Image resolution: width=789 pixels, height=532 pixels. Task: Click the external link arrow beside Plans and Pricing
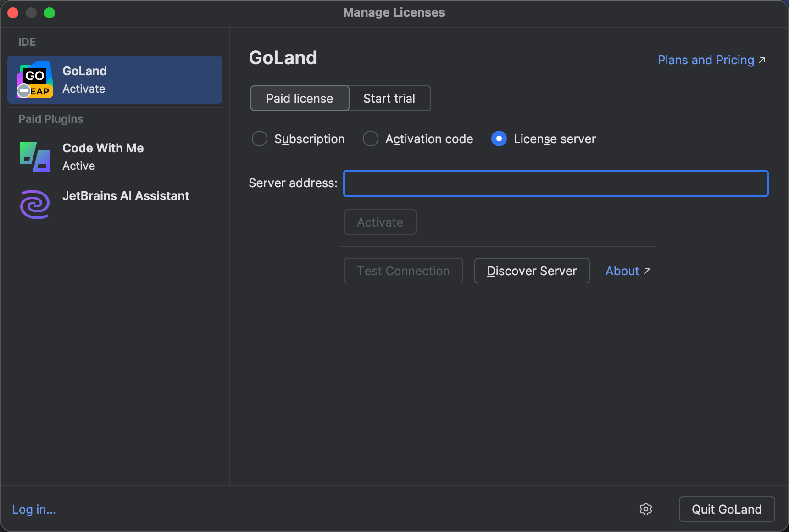[762, 59]
